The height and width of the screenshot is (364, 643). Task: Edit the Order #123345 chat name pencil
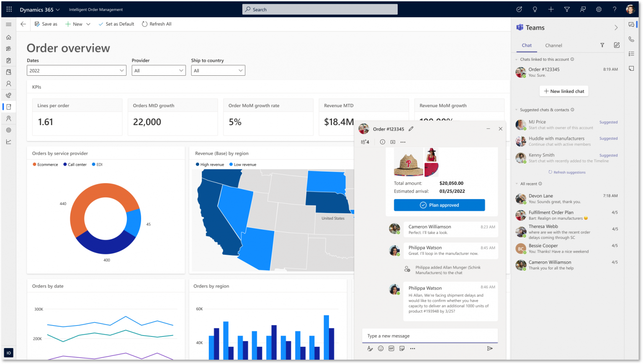tap(411, 129)
